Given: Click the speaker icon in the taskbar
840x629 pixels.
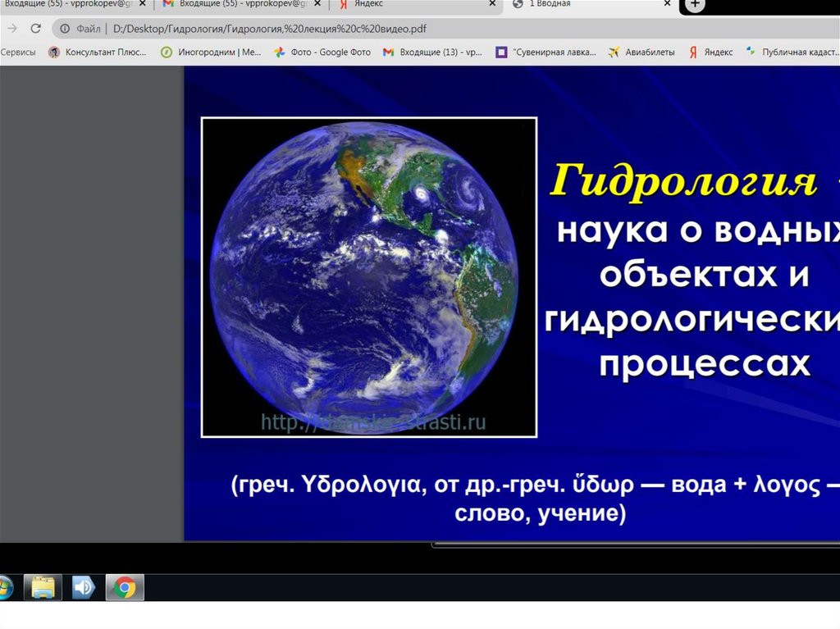Looking at the screenshot, I should (x=84, y=587).
